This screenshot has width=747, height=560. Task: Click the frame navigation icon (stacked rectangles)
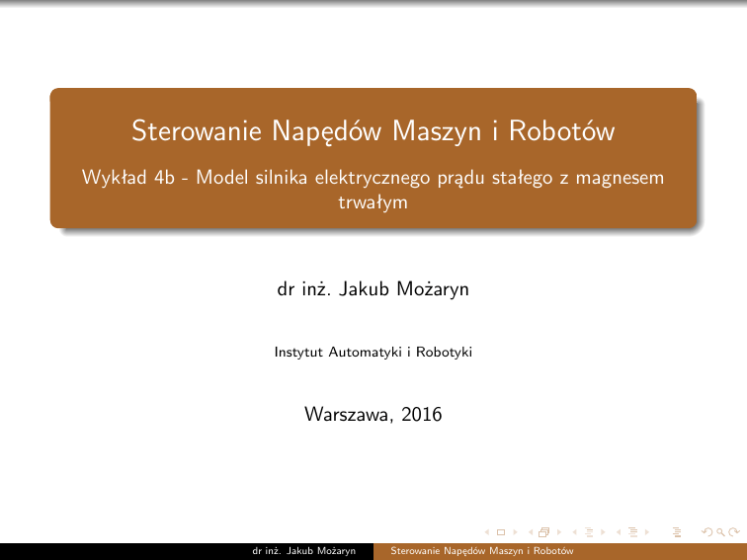coord(543,533)
